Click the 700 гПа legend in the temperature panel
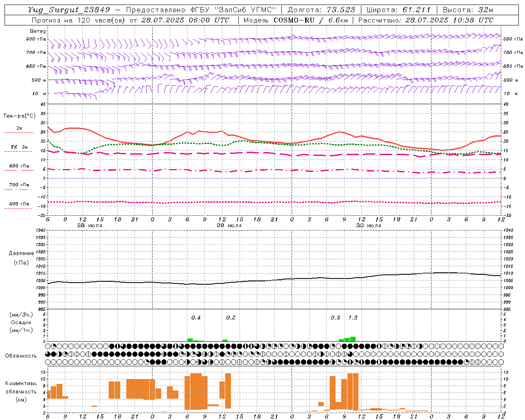 (x=19, y=185)
